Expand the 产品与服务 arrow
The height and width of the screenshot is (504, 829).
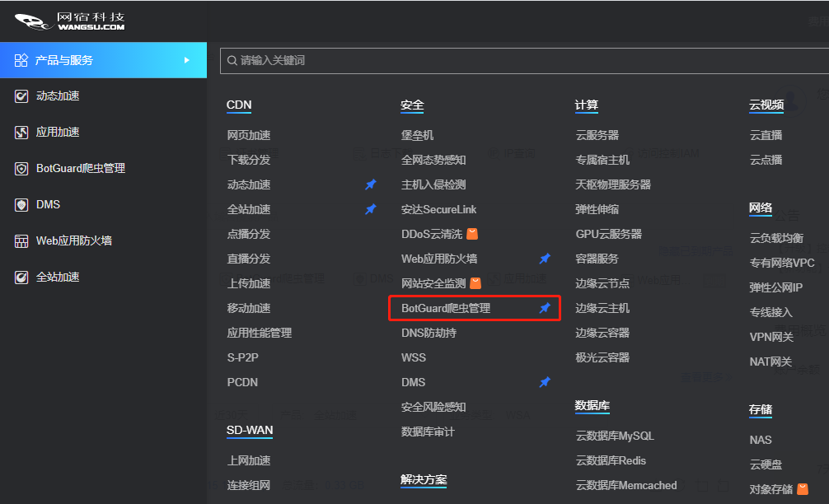click(186, 60)
